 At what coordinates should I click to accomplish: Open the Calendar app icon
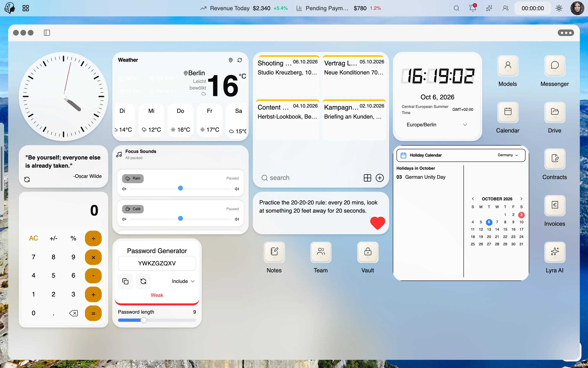point(508,112)
